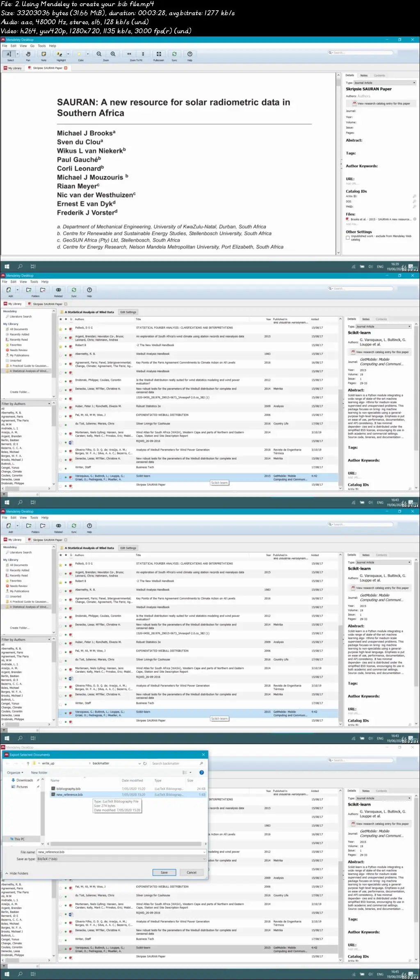Image resolution: width=420 pixels, height=980 pixels.
Task: Close the Skripsie SAURAN Paper tab in 00:00:42 frame
Action: [66, 68]
